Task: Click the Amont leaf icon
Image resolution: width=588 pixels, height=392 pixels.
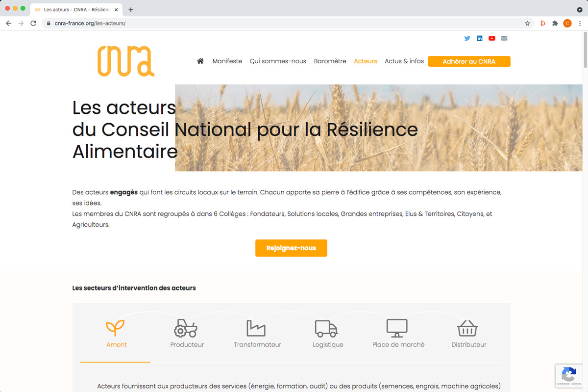Action: click(116, 326)
